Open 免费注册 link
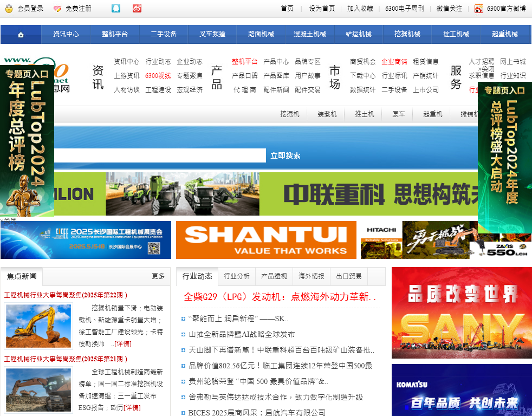 [x=79, y=9]
